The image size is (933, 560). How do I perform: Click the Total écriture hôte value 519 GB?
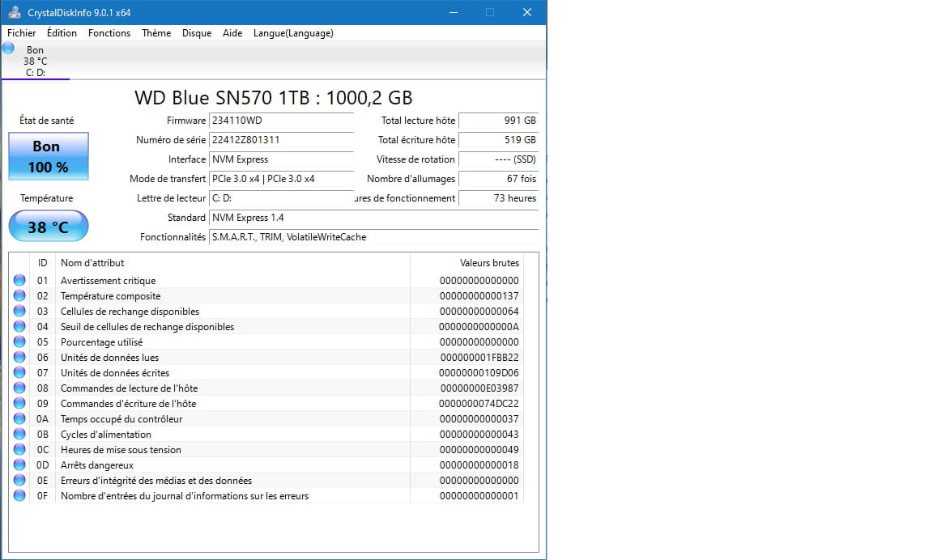point(499,140)
